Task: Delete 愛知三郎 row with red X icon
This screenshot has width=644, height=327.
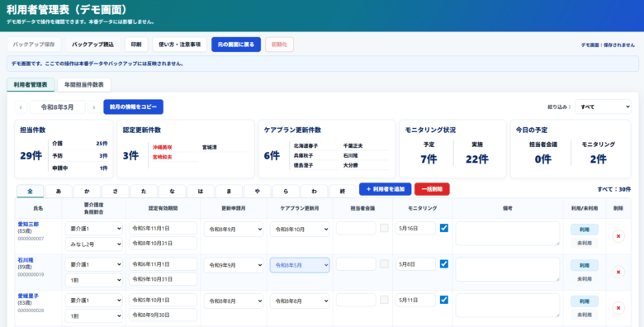Action: tap(618, 236)
